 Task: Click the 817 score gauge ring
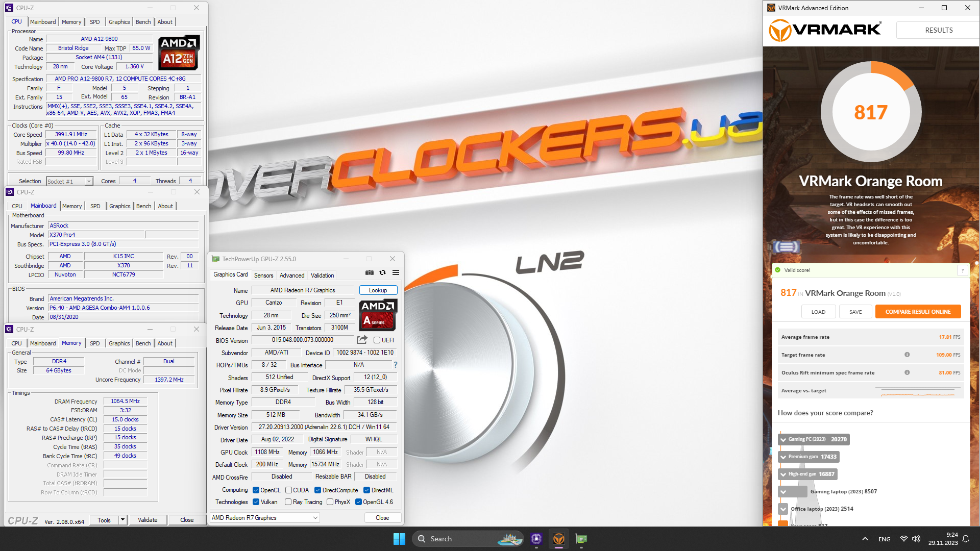tap(871, 112)
